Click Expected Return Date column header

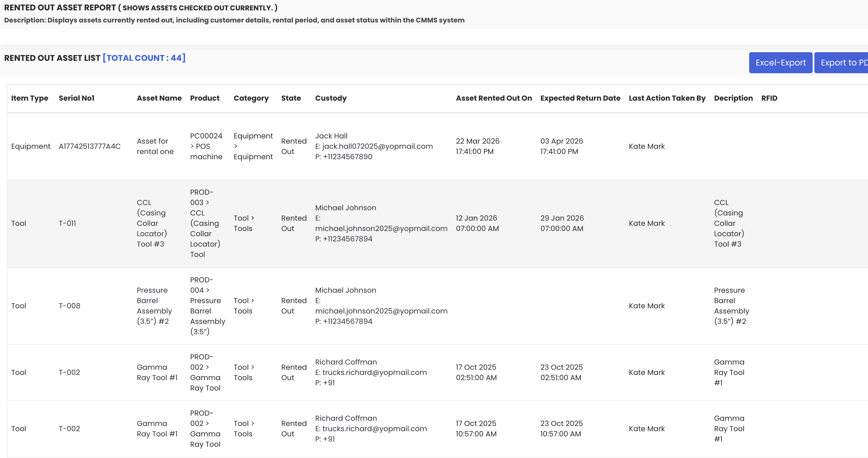coord(580,98)
